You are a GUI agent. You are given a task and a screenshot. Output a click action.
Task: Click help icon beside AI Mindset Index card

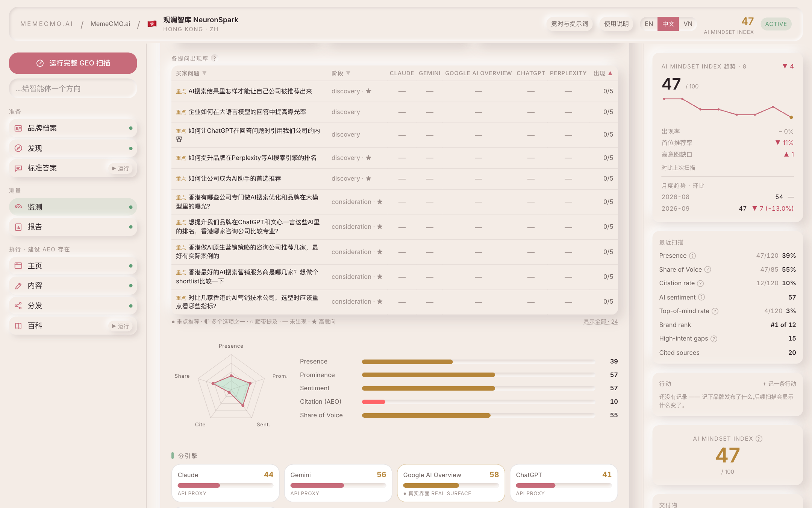[x=759, y=439]
